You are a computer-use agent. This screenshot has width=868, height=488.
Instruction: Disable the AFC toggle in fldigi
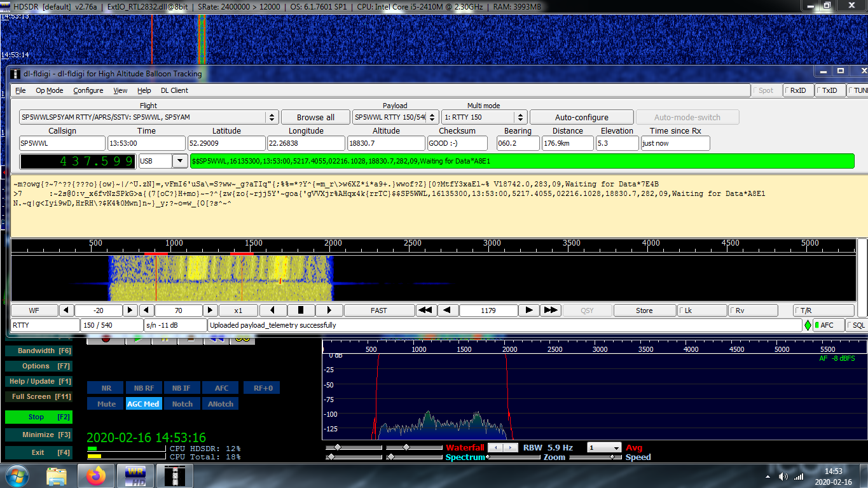point(828,325)
